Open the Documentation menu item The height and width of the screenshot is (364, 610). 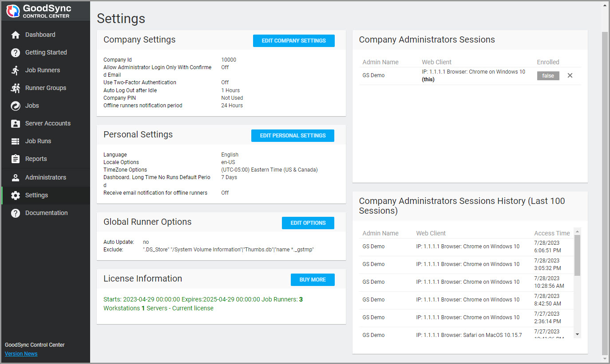tap(46, 213)
